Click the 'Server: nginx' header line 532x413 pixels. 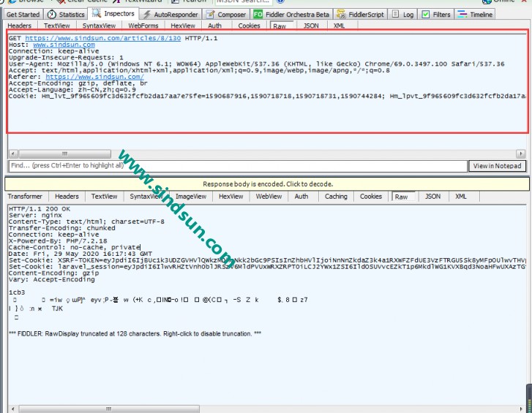(35, 216)
